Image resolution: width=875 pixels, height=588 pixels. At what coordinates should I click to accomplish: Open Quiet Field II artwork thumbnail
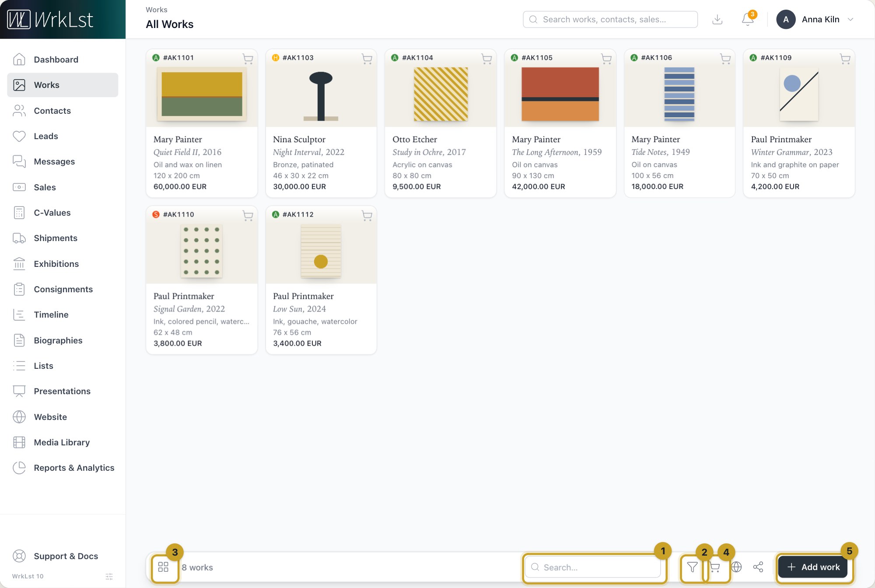202,94
